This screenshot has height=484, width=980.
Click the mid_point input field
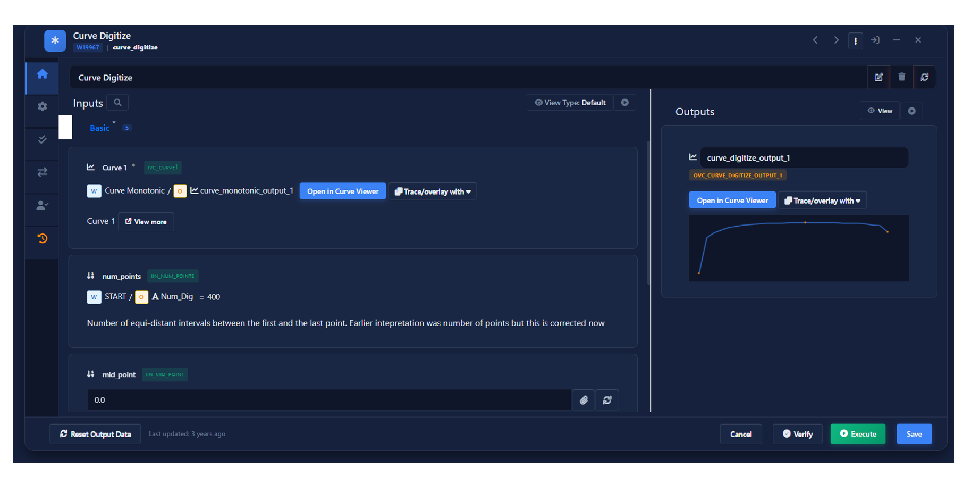pos(328,400)
